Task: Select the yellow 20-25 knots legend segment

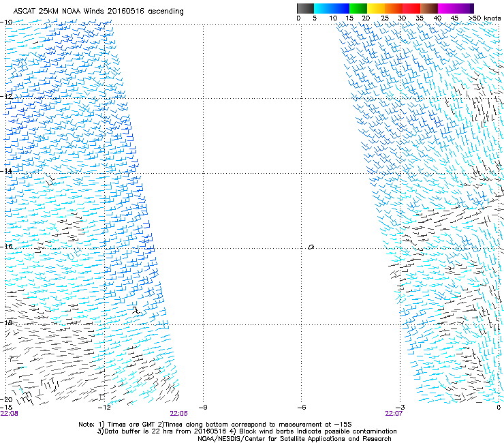Action: click(x=376, y=8)
